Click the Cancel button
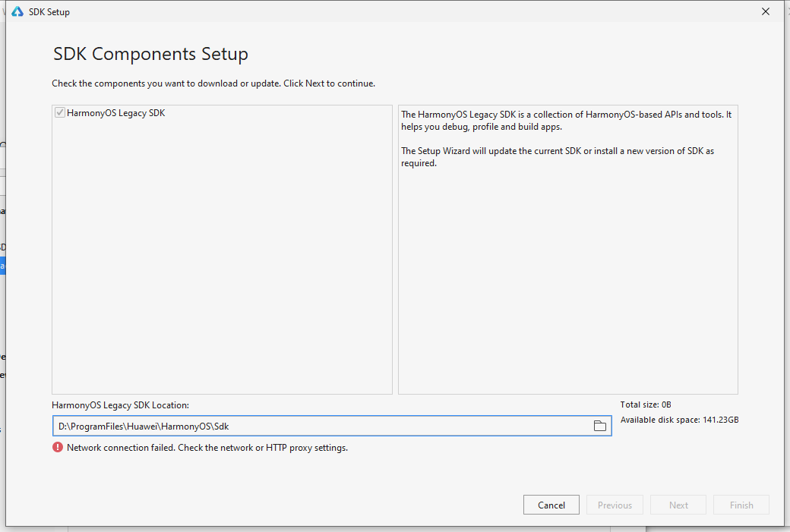This screenshot has height=532, width=790. [x=551, y=505]
